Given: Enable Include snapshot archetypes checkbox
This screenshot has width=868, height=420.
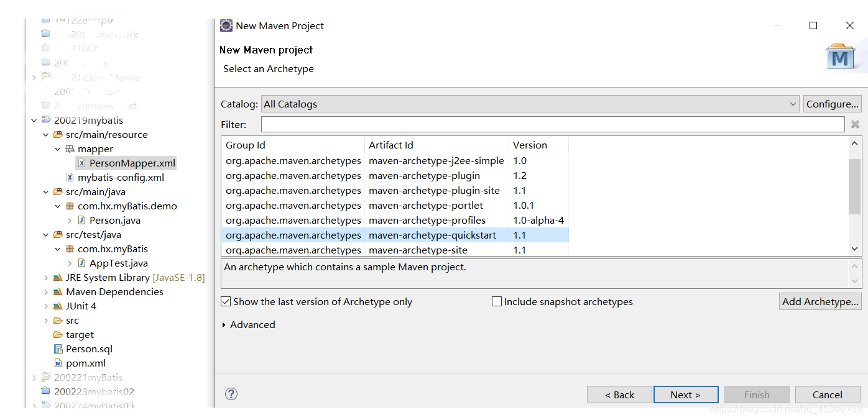Looking at the screenshot, I should pyautogui.click(x=496, y=301).
